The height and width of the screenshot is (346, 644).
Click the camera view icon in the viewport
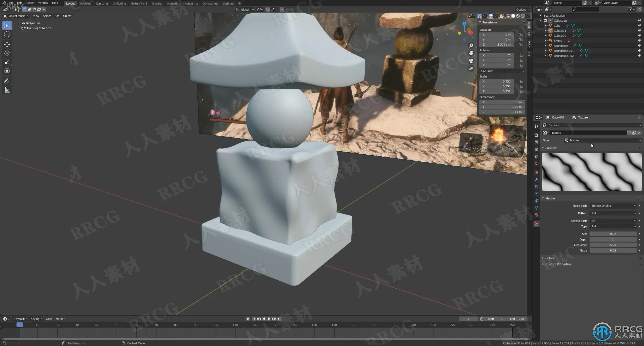(x=471, y=61)
